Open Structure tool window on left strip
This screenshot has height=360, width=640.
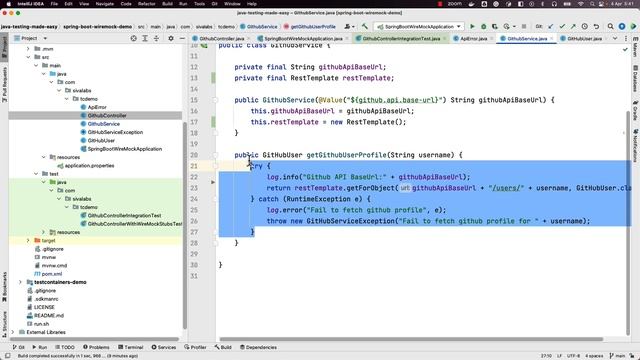click(4, 324)
